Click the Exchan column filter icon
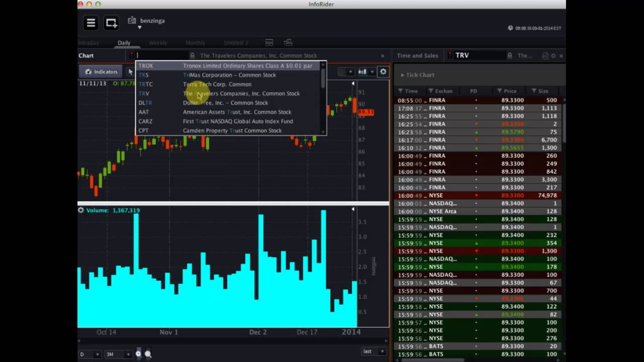The height and width of the screenshot is (362, 644). click(431, 91)
